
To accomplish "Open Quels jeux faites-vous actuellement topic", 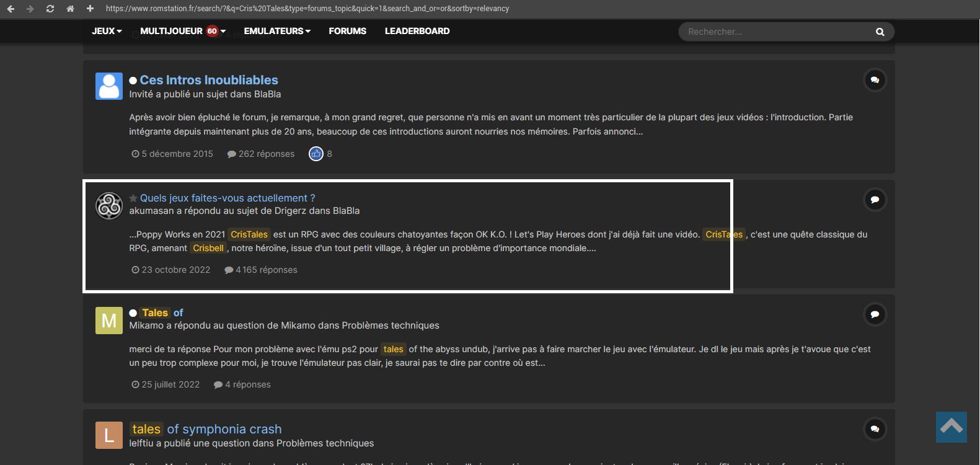I will 227,198.
